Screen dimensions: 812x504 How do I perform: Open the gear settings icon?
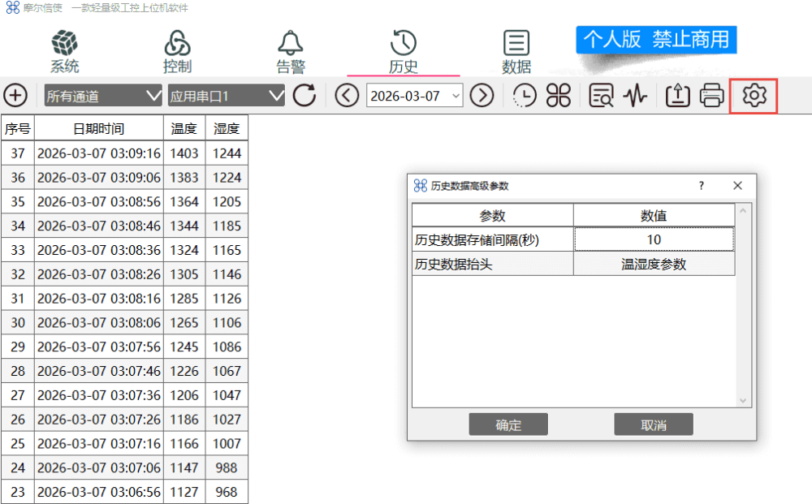click(754, 96)
